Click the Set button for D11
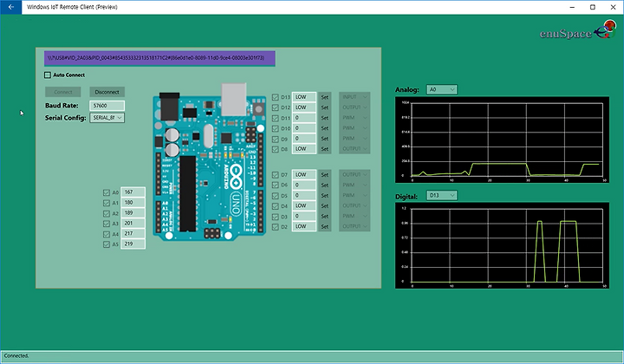Viewport: 624px width, 364px height. [325, 118]
